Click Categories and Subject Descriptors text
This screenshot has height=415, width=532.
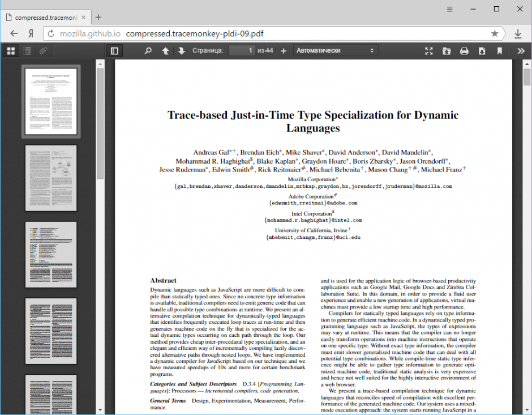pyautogui.click(x=193, y=384)
